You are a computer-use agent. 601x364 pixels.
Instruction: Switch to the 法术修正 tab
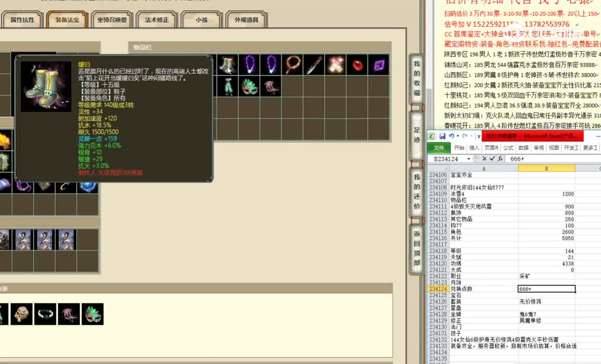coord(157,20)
